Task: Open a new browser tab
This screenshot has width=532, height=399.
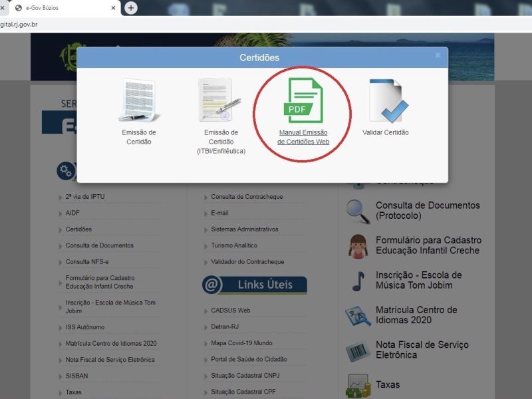Action: point(131,8)
